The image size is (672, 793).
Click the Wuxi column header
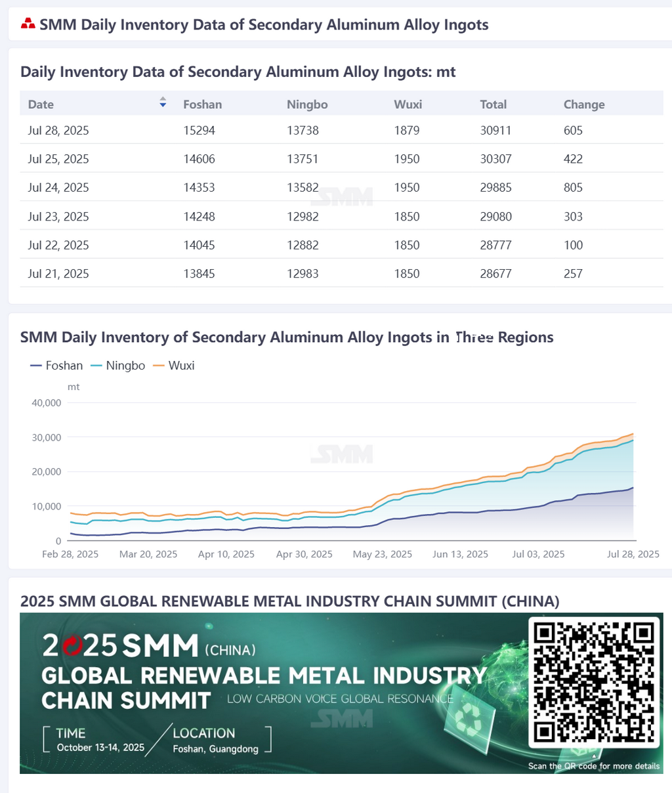(x=408, y=104)
